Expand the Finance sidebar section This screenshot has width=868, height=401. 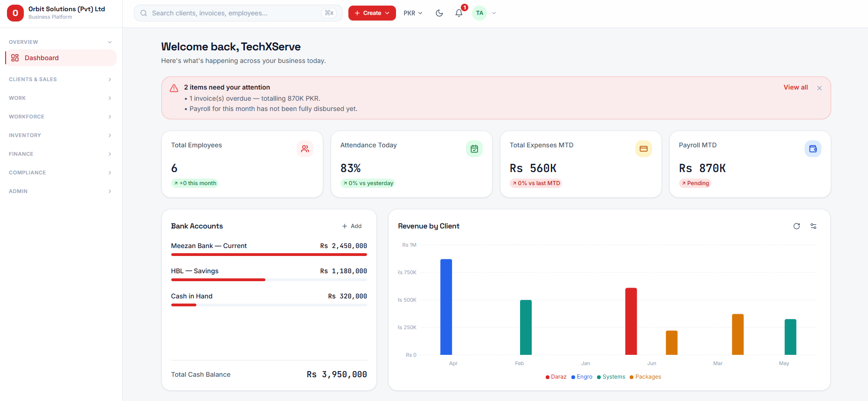click(x=61, y=154)
